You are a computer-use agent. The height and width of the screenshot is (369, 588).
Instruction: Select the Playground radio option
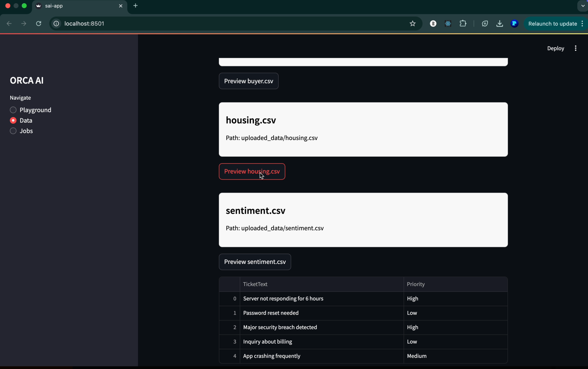(x=13, y=110)
